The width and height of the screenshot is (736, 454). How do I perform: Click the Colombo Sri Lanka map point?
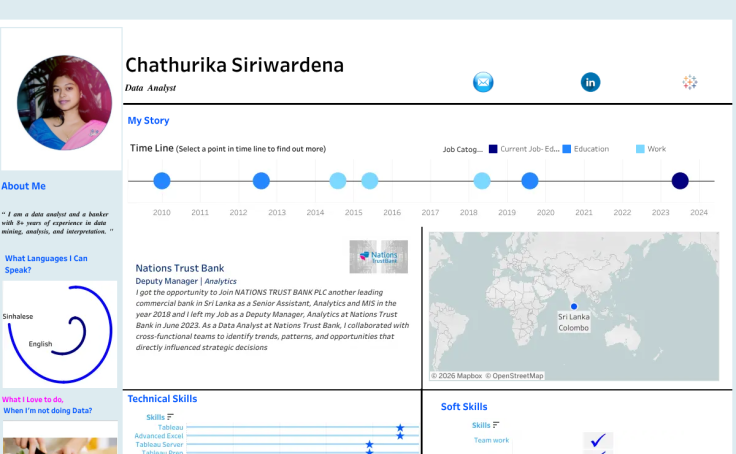(574, 306)
